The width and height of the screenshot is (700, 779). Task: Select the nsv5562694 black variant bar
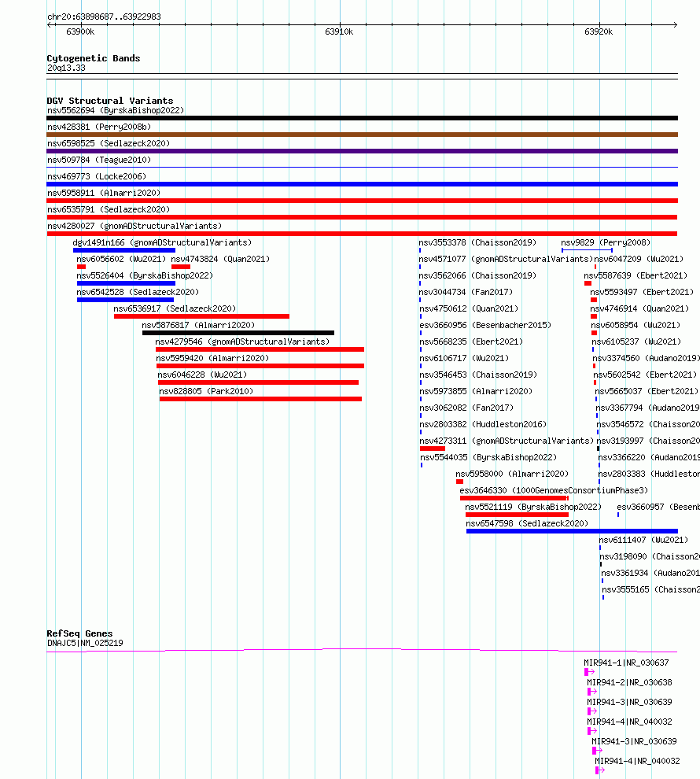pos(362,118)
